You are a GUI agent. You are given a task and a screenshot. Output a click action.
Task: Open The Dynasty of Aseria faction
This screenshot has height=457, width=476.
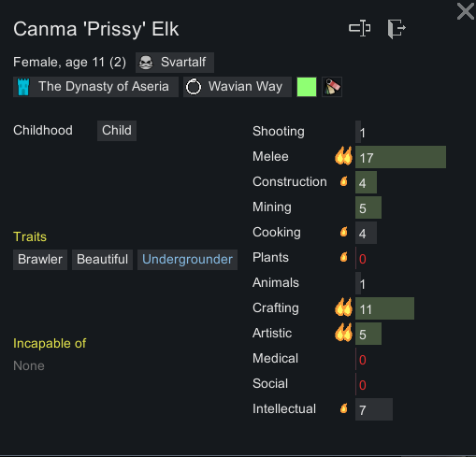95,87
